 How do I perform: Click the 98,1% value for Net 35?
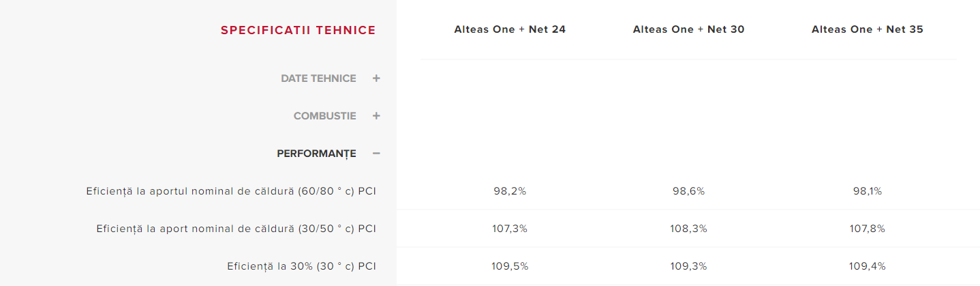point(867,191)
